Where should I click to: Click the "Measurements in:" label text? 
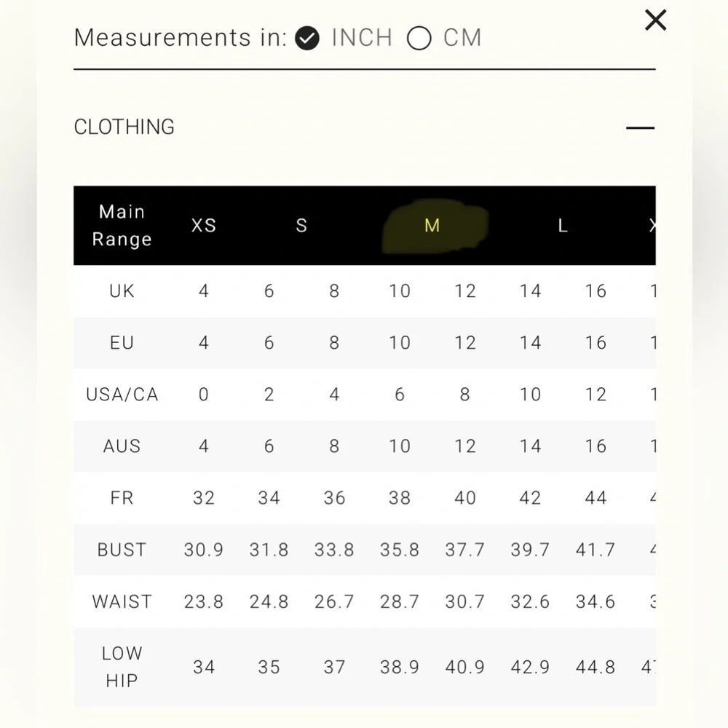pos(181,38)
